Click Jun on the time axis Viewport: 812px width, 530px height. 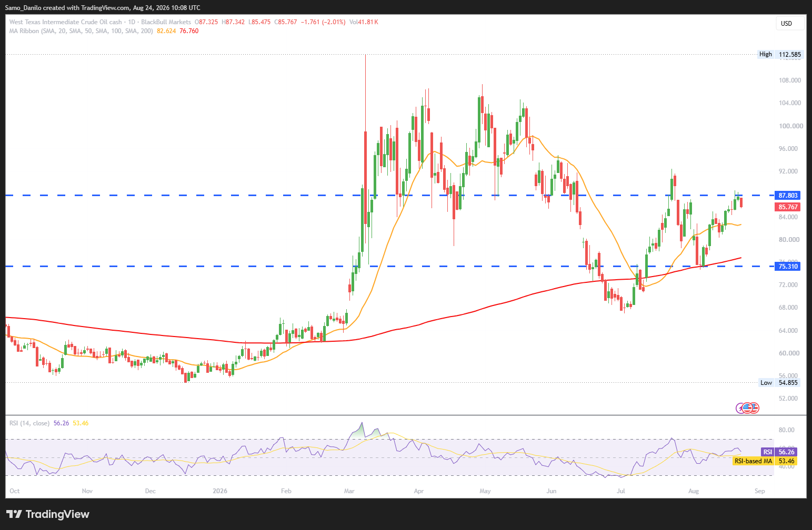552,491
